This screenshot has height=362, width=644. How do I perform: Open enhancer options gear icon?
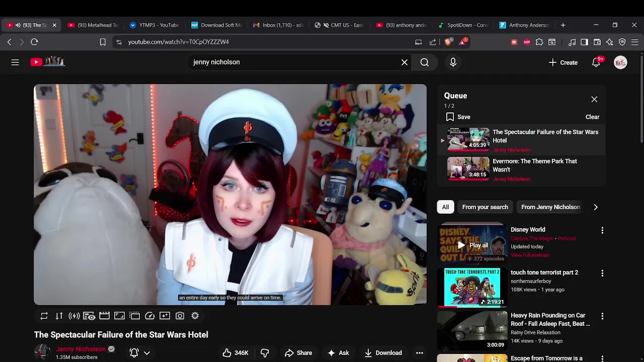click(x=195, y=316)
